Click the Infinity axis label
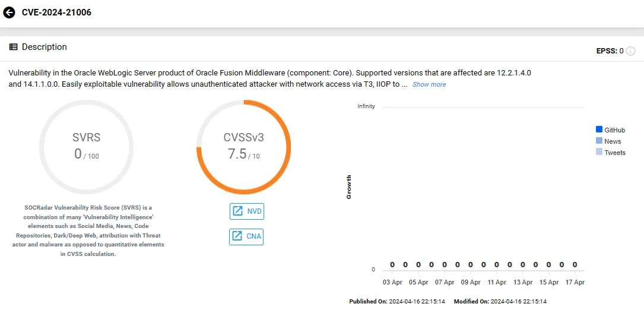Image resolution: width=644 pixels, height=310 pixels. [x=366, y=106]
